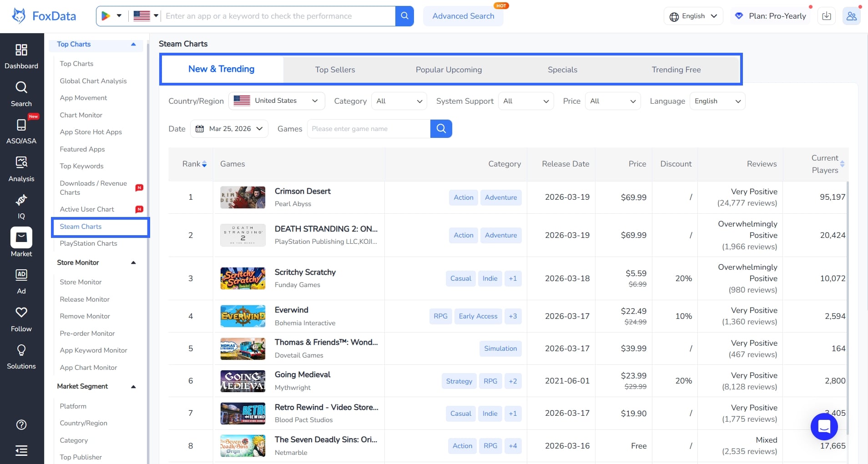This screenshot has height=464, width=868.
Task: Open the Follow heart icon
Action: (21, 319)
